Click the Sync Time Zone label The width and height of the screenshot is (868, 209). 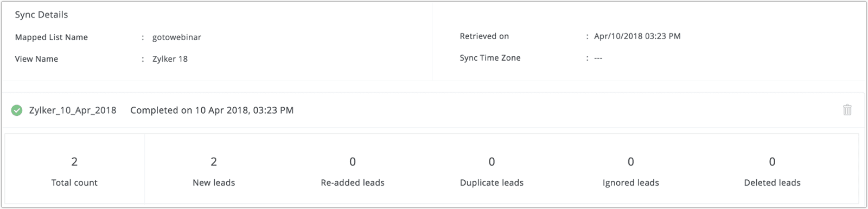click(490, 58)
